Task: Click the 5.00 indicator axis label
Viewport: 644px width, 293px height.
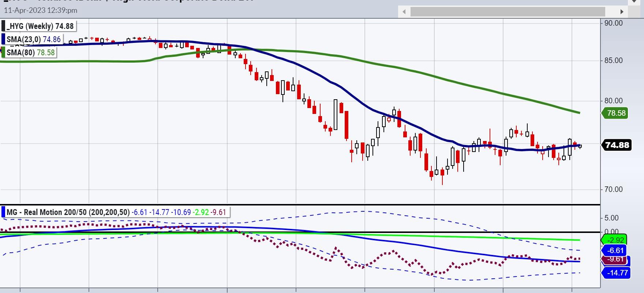Action: point(611,218)
